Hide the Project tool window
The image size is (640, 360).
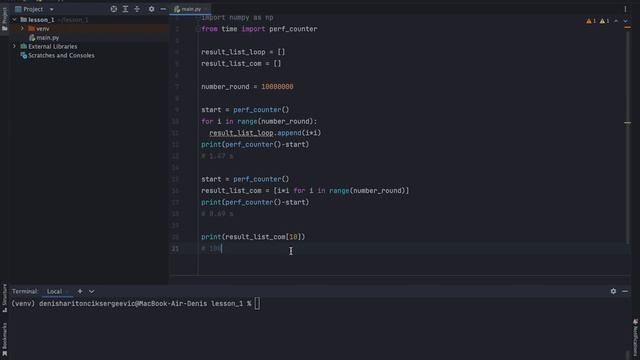tap(163, 9)
